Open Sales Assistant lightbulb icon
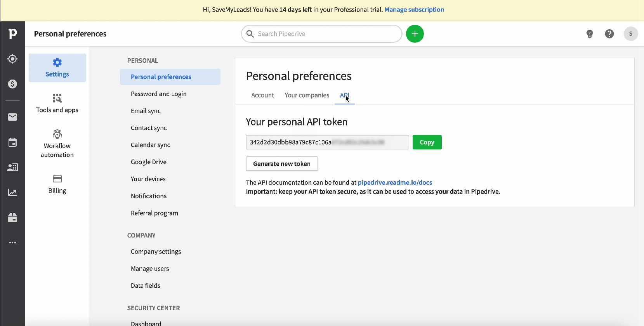 coord(590,34)
